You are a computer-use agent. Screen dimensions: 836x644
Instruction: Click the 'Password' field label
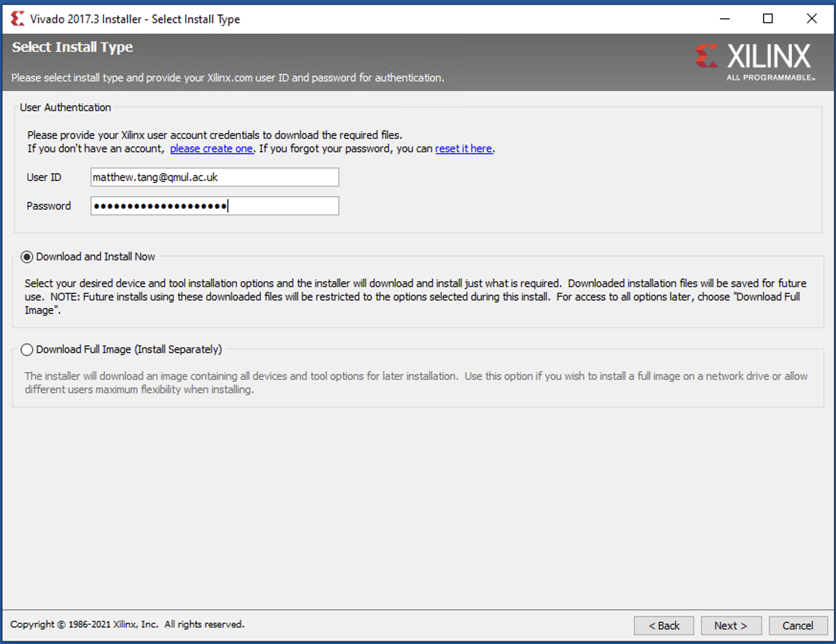coord(49,206)
